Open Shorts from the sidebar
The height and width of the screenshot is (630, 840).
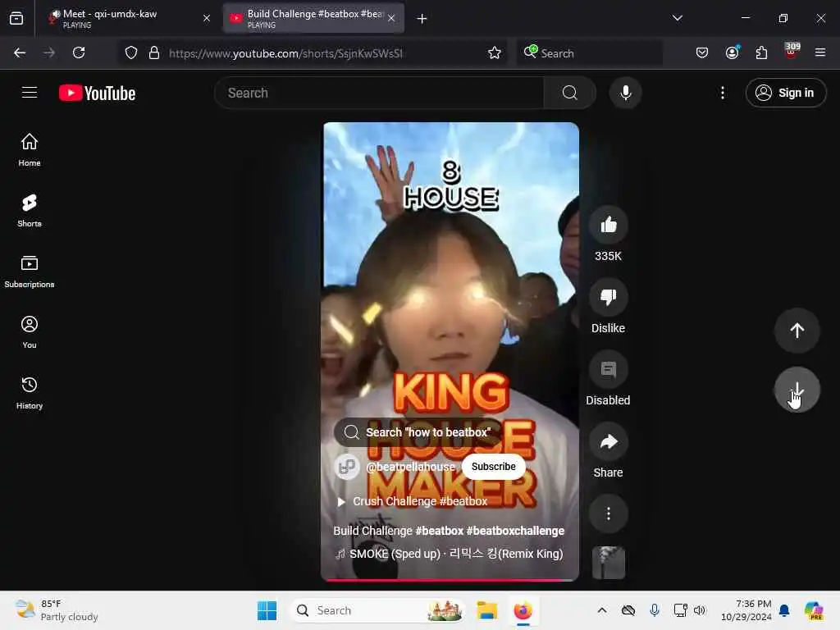(x=30, y=211)
